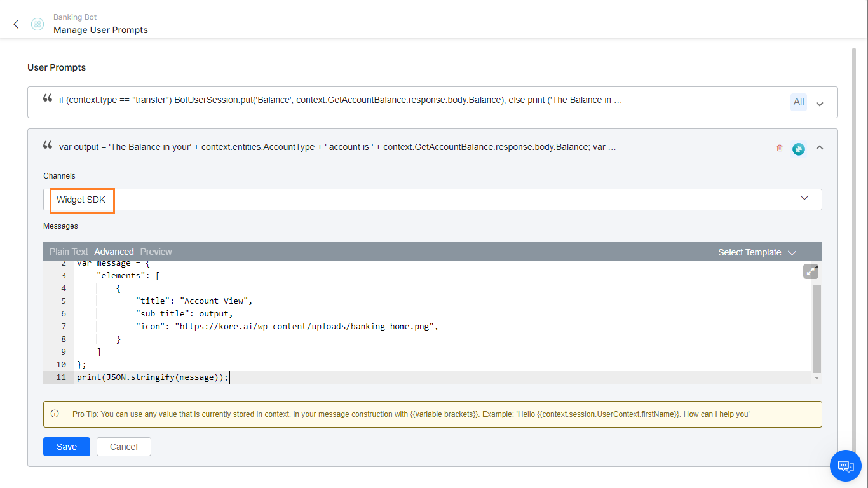Click quote icon of the second prompt
The image size is (868, 488).
coord(48,146)
